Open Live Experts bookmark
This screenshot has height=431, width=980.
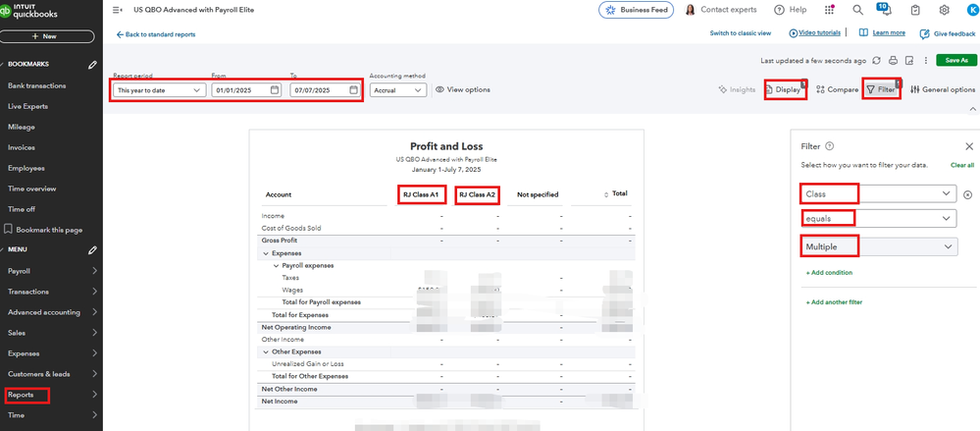coord(28,106)
